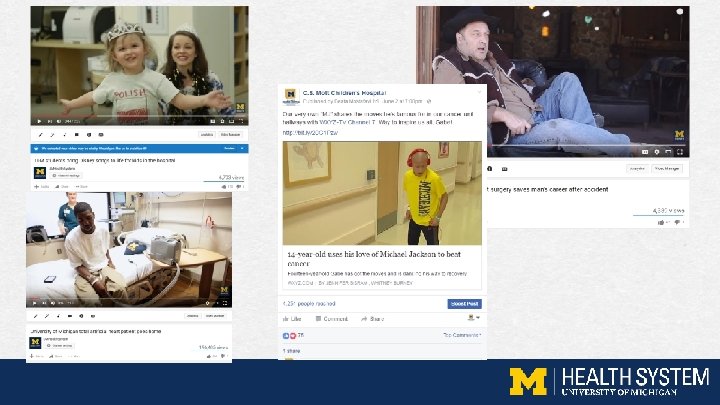
Task: Open Video Manager under the cowboy video
Action: pyautogui.click(x=667, y=169)
